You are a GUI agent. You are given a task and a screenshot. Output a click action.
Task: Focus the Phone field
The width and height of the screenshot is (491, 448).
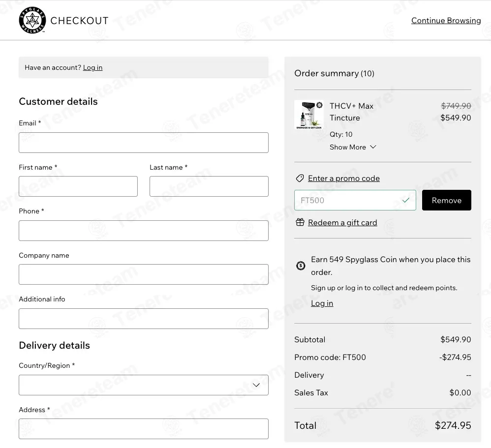pyautogui.click(x=144, y=231)
